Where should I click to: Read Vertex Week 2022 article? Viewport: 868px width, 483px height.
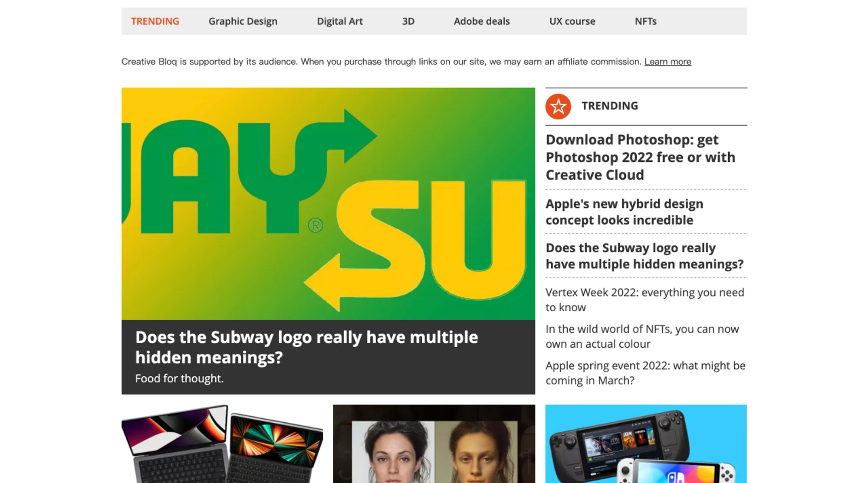point(644,300)
